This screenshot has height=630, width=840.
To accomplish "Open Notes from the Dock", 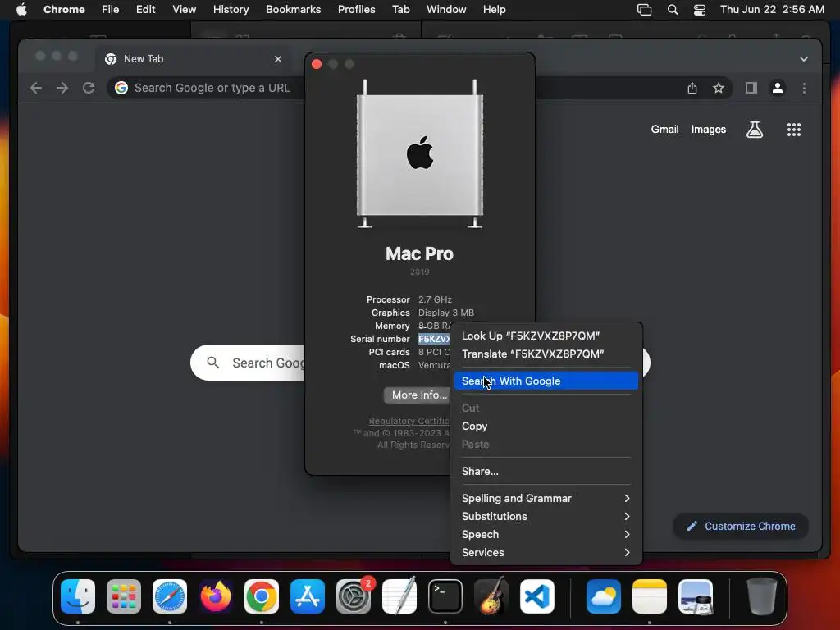I will (650, 596).
